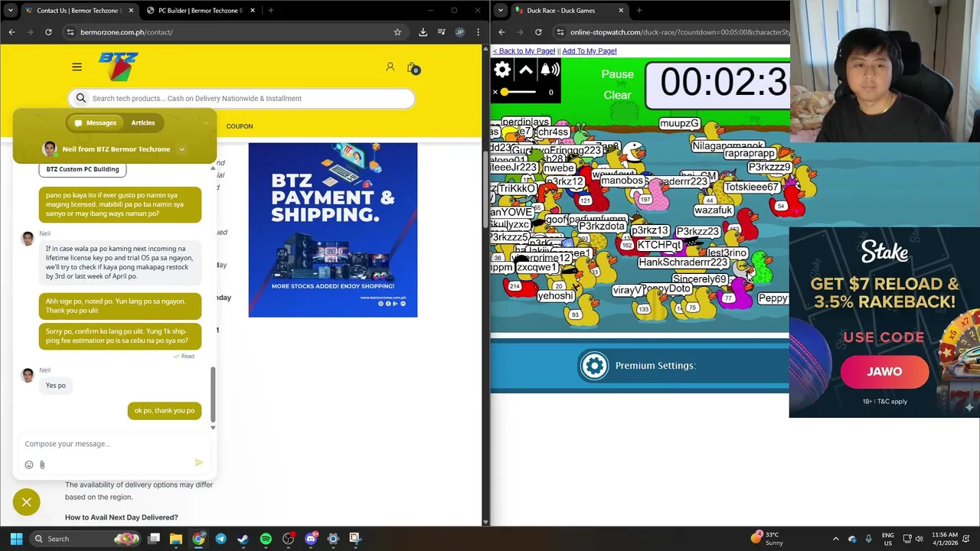
Task: Click the Premium Settings gear icon
Action: coord(594,366)
